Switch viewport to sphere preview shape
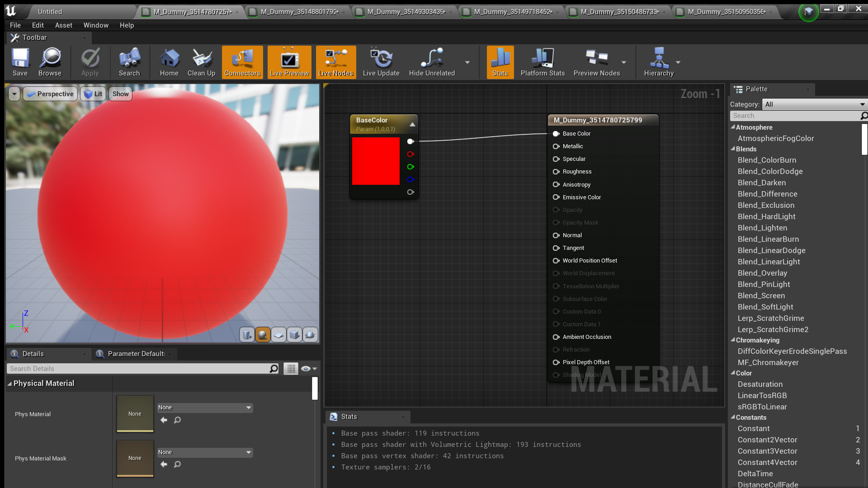Screen dimensions: 868x488 (x=263, y=335)
